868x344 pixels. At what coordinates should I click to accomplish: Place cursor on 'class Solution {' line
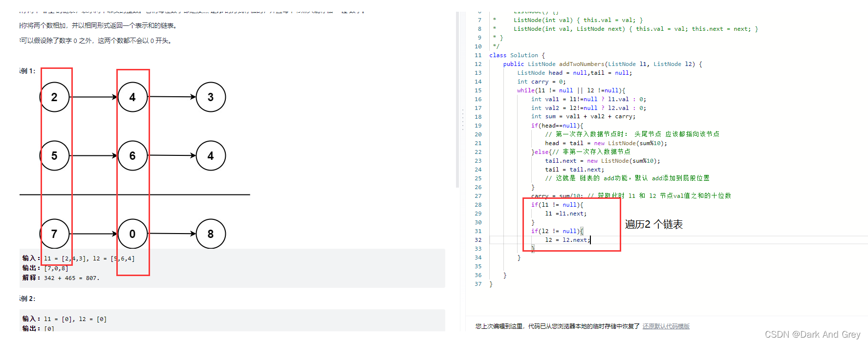click(x=517, y=55)
